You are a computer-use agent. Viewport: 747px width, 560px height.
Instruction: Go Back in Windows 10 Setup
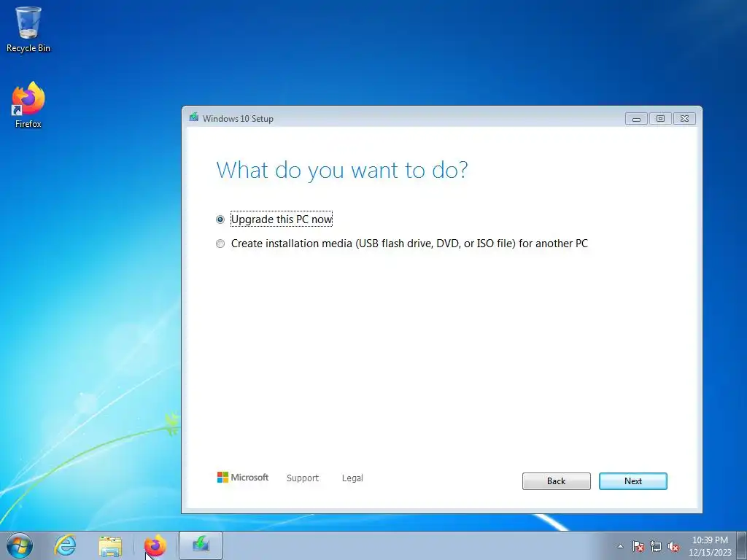(556, 481)
